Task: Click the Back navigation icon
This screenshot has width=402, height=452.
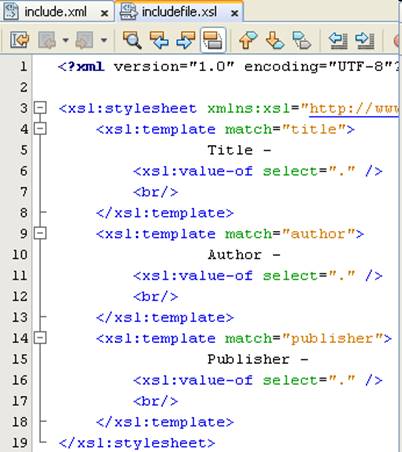Action: click(47, 40)
